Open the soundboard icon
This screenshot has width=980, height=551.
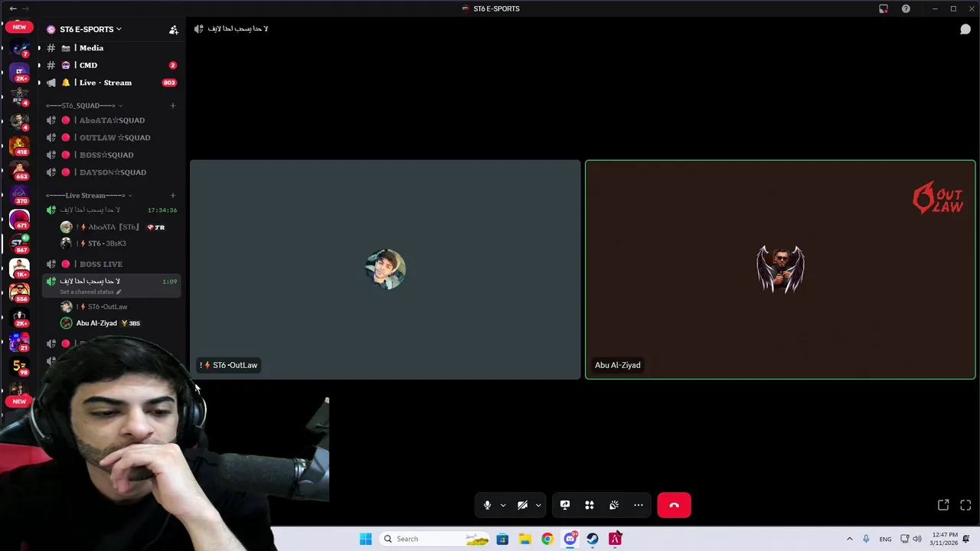pyautogui.click(x=614, y=505)
